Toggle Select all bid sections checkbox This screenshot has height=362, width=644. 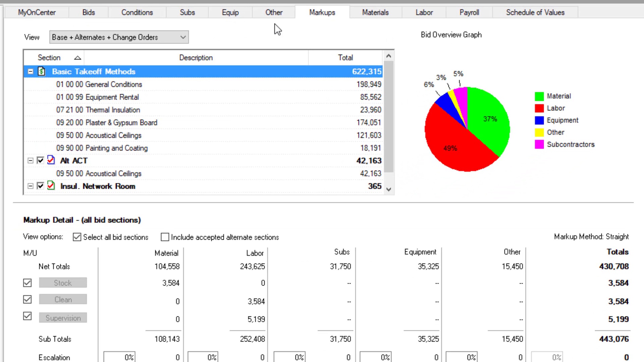tap(77, 237)
